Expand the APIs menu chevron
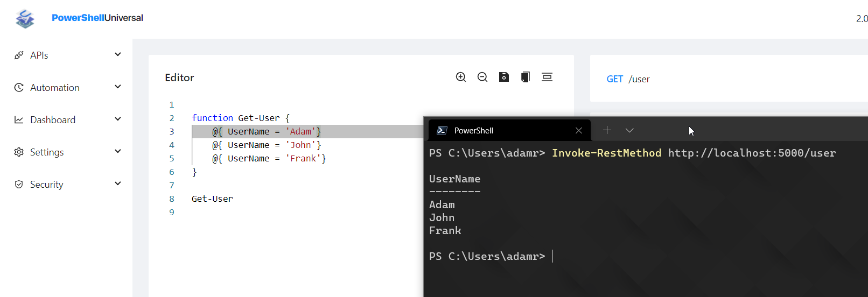Screen dimensions: 868x297 [118, 55]
